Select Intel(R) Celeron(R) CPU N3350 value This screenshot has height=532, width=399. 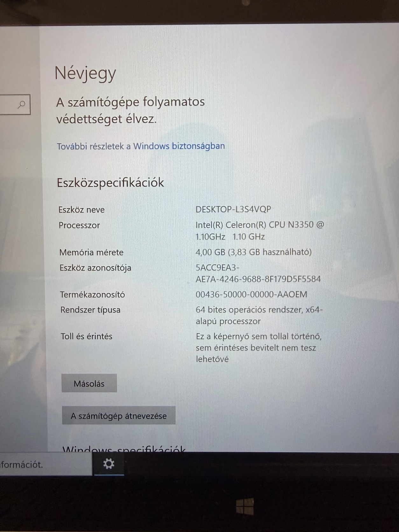point(259,231)
